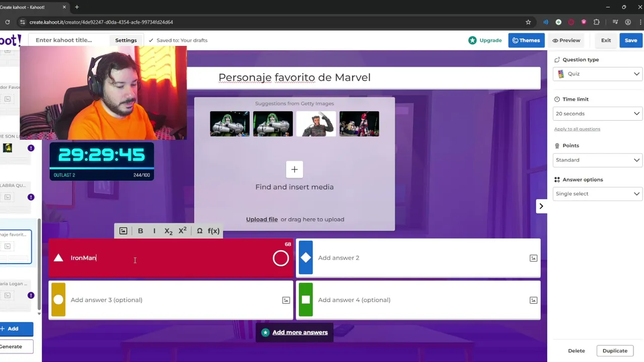Screen dimensions: 644x362
Task: Toggle italic formatting for answer text
Action: click(x=154, y=231)
